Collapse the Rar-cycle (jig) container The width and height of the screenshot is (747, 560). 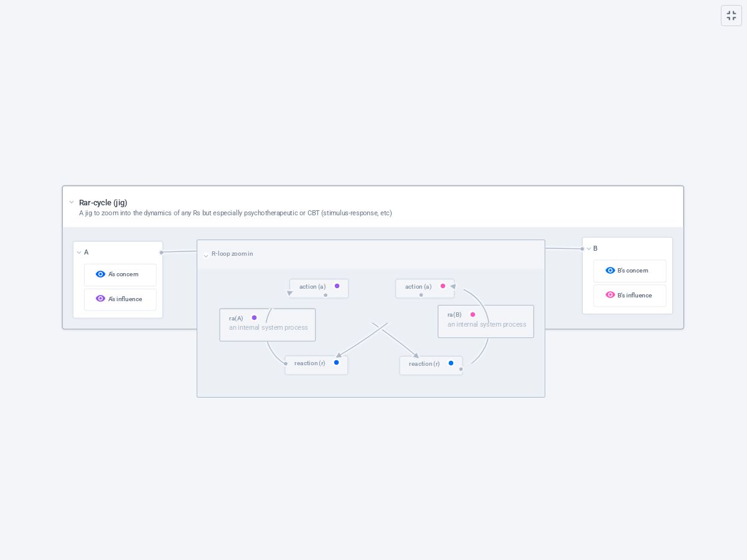point(72,202)
